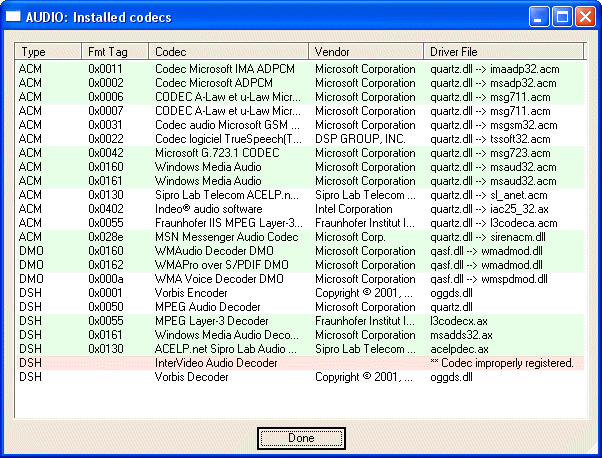The image size is (602, 458).
Task: Click the 0x000a format tag cell
Action: coord(106,279)
